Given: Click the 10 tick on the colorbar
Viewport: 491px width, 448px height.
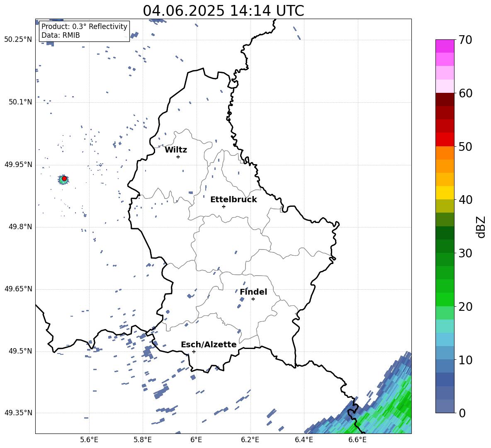Looking at the screenshot, I should 465,360.
